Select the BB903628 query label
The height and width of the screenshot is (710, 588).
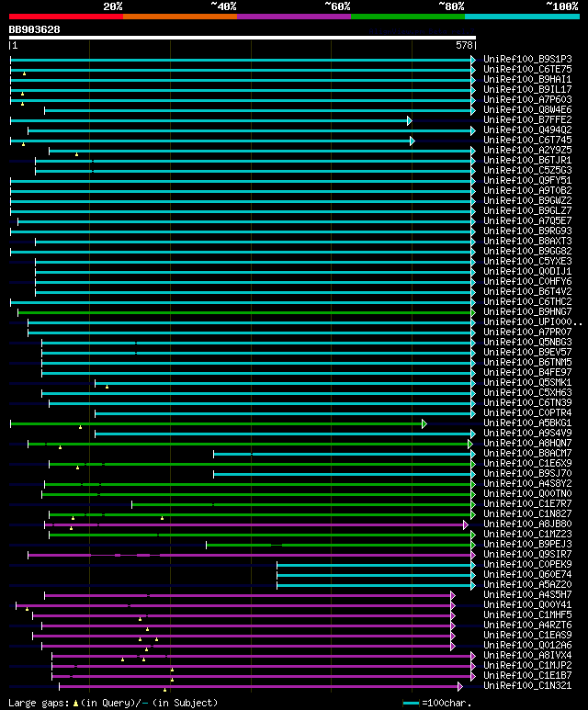tap(34, 30)
